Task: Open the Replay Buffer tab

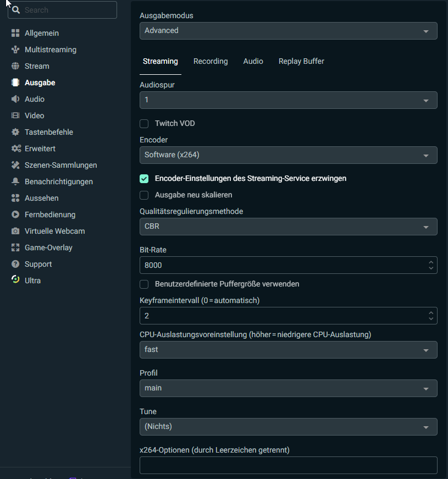Action: point(301,62)
